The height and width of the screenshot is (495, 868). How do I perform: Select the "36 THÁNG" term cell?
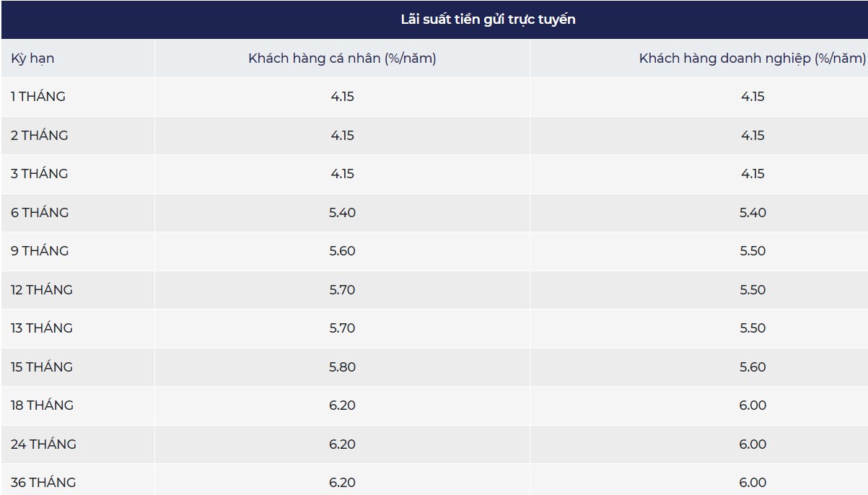pos(43,483)
